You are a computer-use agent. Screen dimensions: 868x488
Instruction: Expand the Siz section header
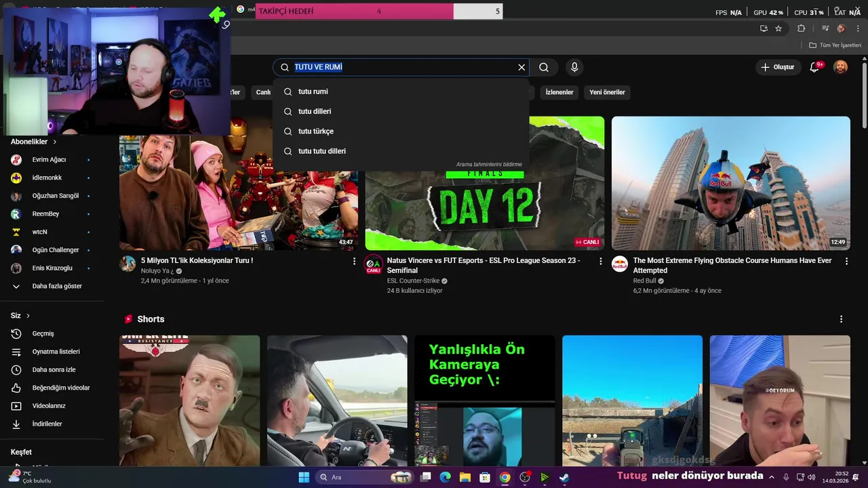click(x=20, y=316)
